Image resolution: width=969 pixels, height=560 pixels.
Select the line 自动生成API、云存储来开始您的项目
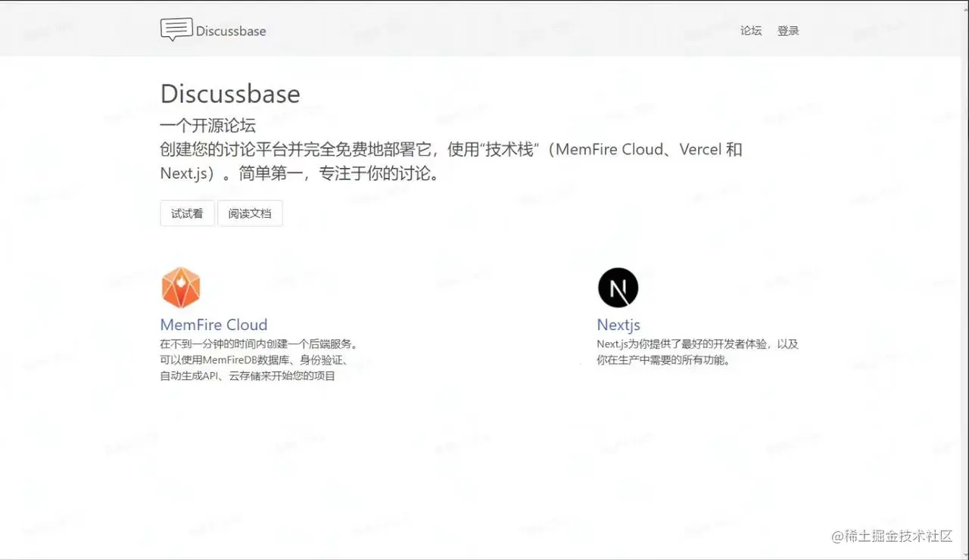pyautogui.click(x=248, y=375)
